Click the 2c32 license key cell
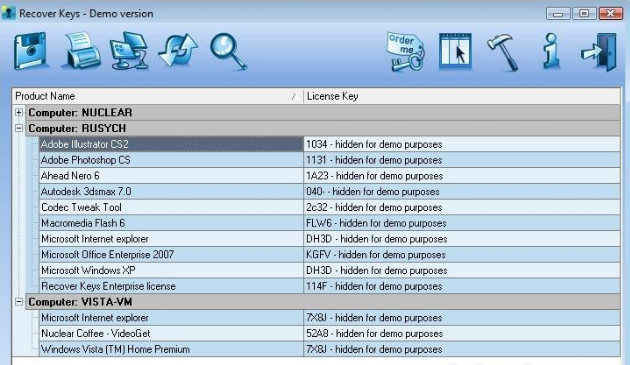Image resolution: width=630 pixels, height=365 pixels. [x=462, y=207]
